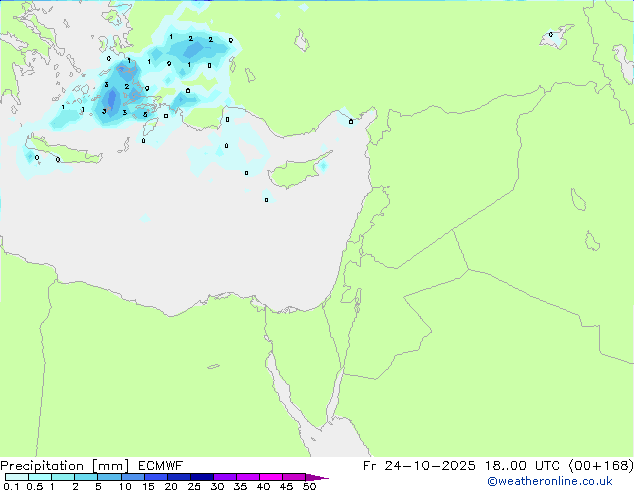634x490 pixels.
Task: Select the 2–5 mm legend color swatch
Action: (86, 477)
